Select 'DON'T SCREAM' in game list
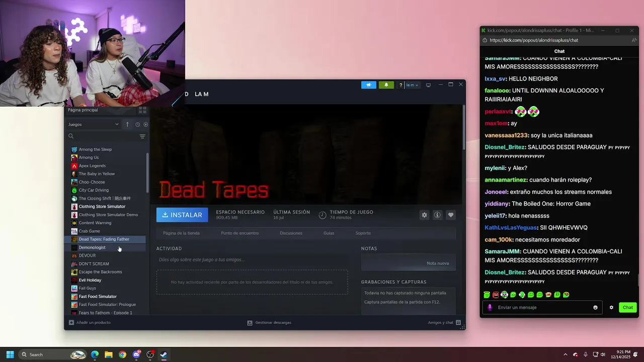 (94, 263)
